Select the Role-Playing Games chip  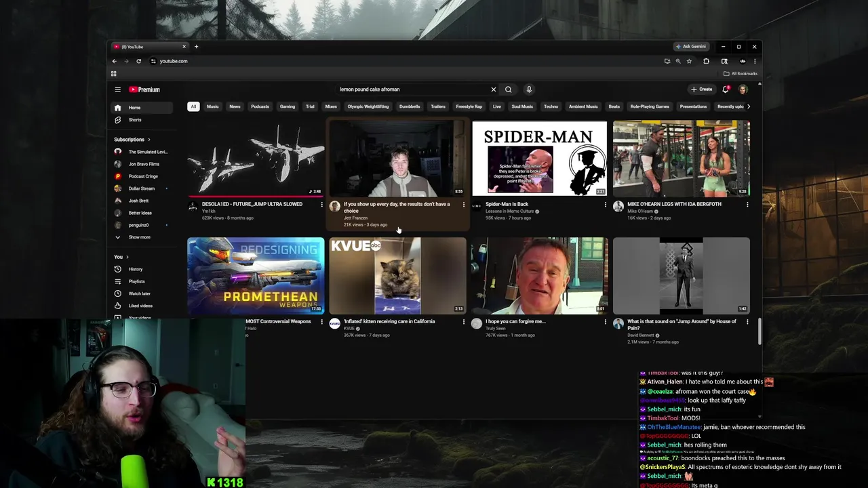(650, 106)
